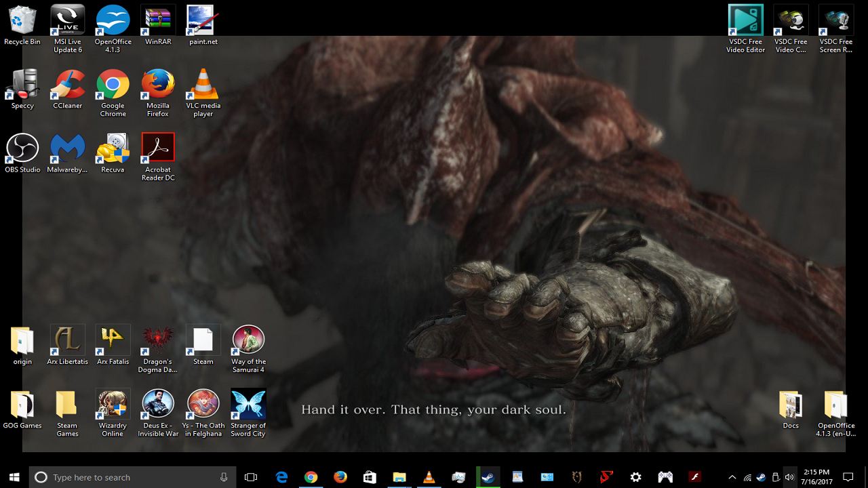
Task: Select the Speccy desktop shortcut
Action: pos(22,89)
